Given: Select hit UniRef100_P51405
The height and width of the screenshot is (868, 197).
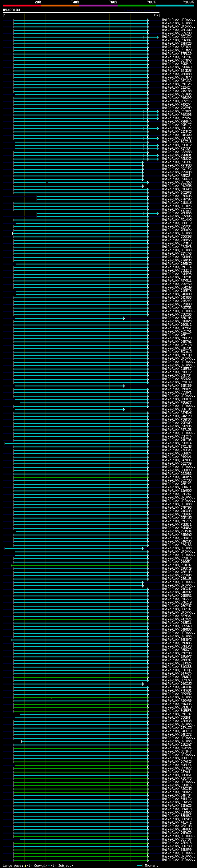Looking at the screenshot, I should coord(177,220).
